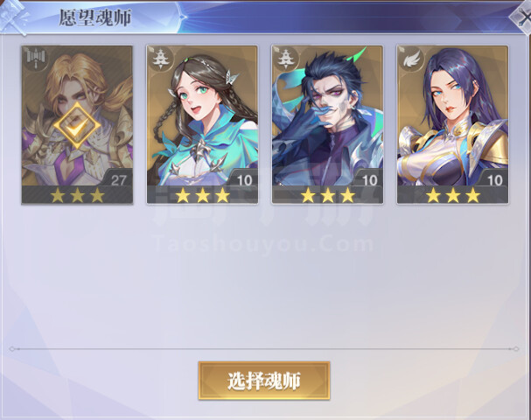Click the 选择魂师 confirm button
The image size is (531, 420).
(264, 381)
